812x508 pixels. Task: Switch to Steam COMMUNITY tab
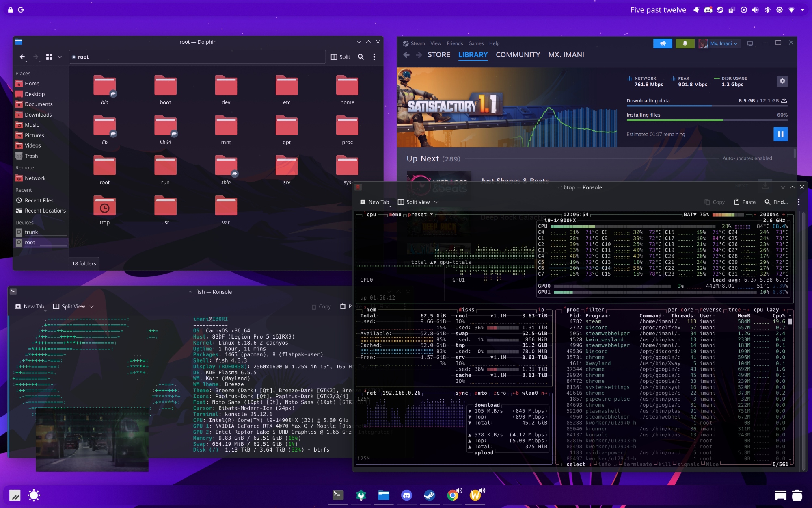coord(518,55)
